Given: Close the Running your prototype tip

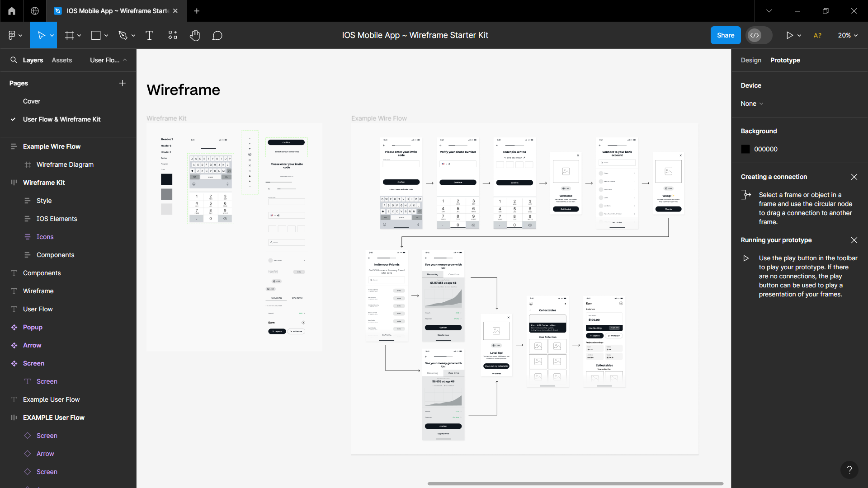Looking at the screenshot, I should 854,240.
